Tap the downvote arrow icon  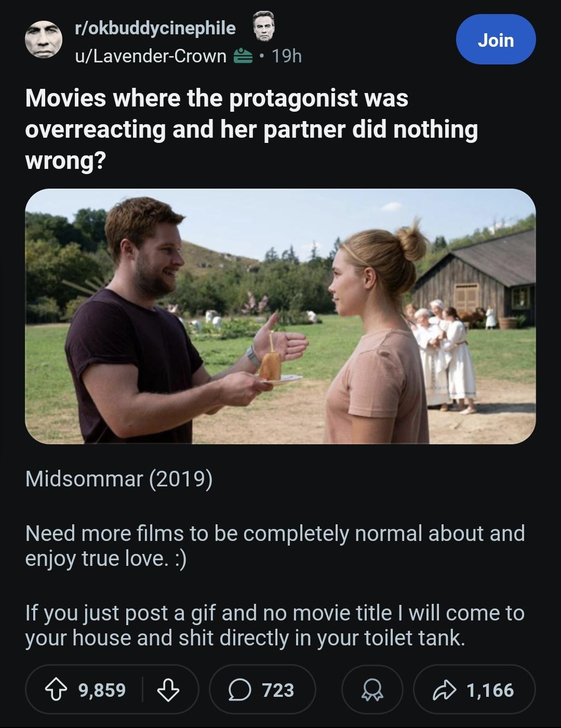tap(168, 691)
